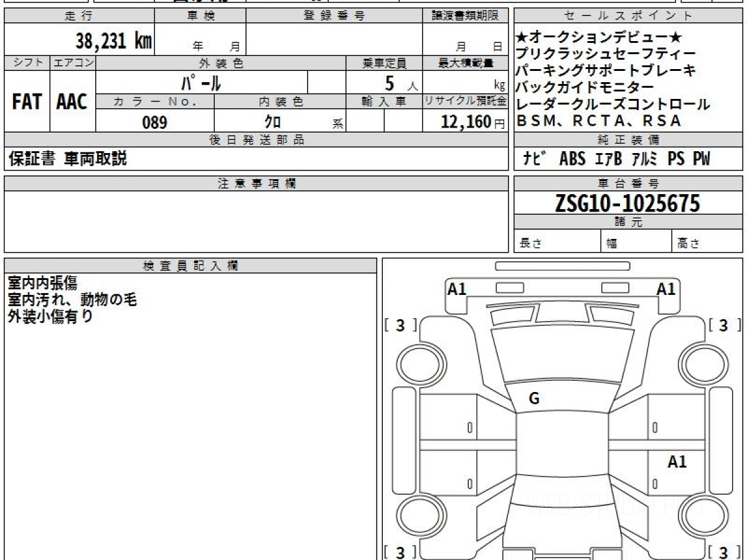The height and width of the screenshot is (560, 747).
Task: Select the レーダークルーズコントロール sales point line
Action: pos(613,105)
